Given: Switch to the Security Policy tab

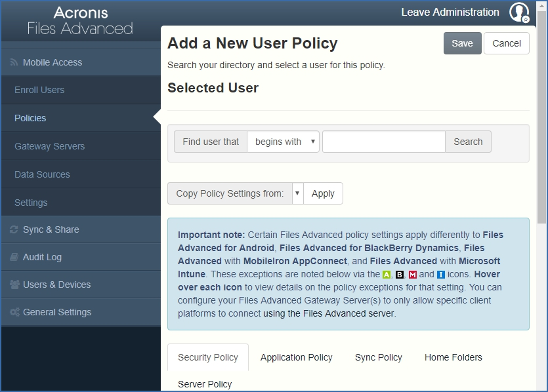Looking at the screenshot, I should pos(208,357).
